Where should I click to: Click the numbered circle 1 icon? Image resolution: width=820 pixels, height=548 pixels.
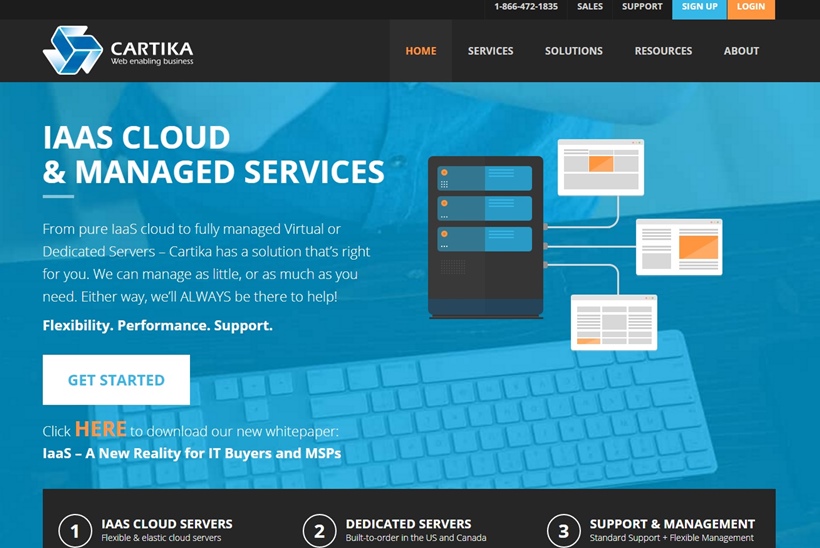point(75,531)
